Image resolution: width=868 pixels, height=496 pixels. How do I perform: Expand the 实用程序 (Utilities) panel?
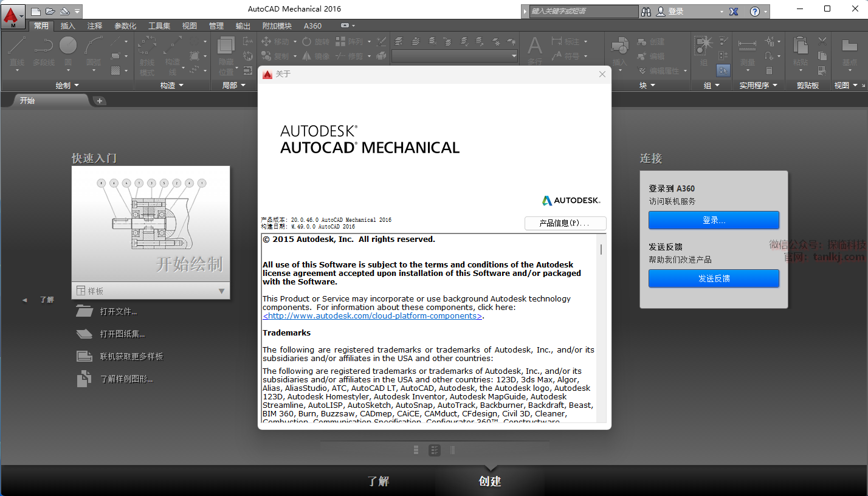[758, 86]
